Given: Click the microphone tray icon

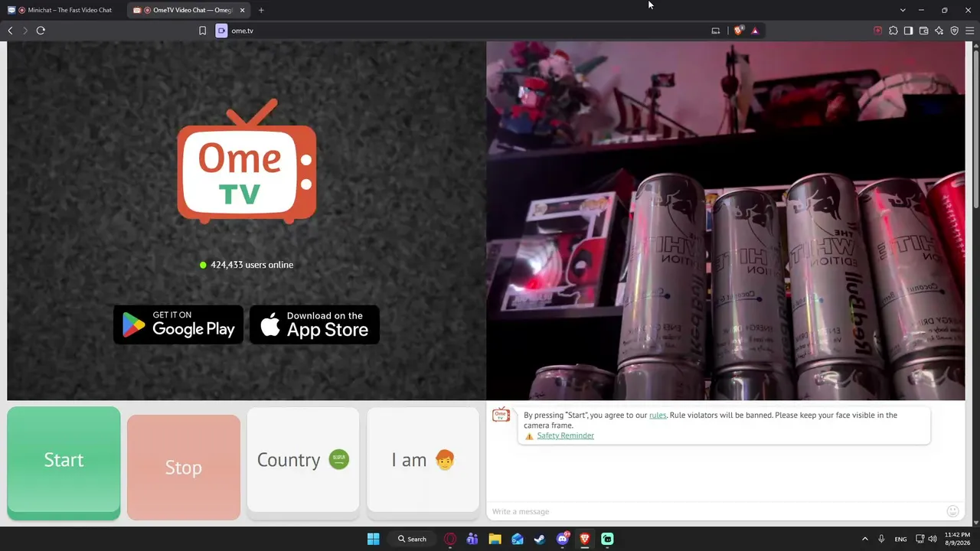Looking at the screenshot, I should (x=882, y=539).
